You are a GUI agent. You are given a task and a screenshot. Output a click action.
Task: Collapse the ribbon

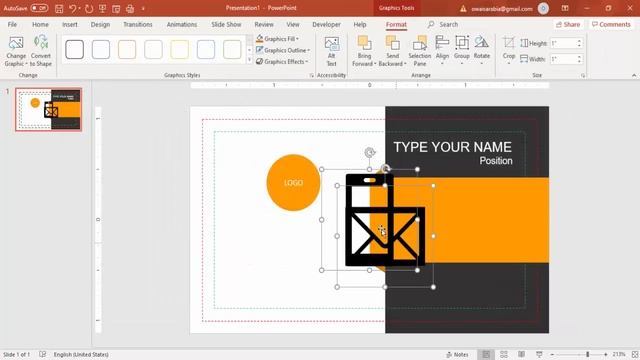[634, 76]
